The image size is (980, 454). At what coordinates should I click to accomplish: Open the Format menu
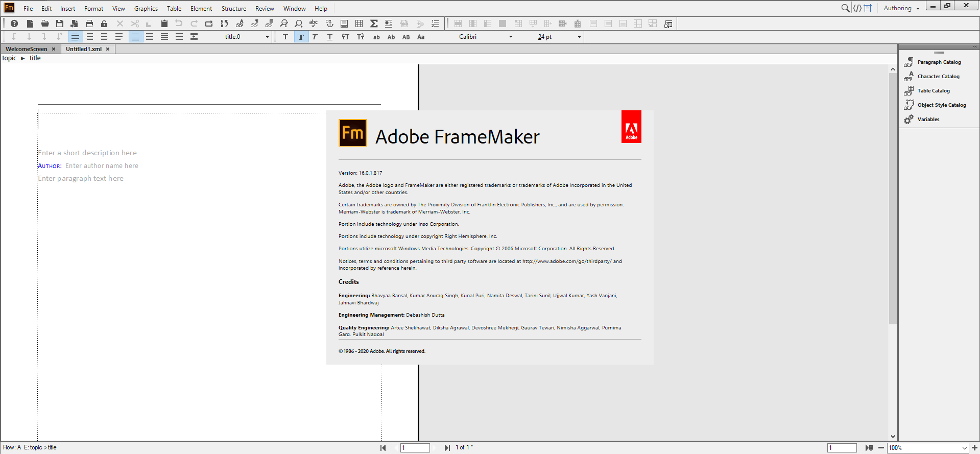[93, 9]
